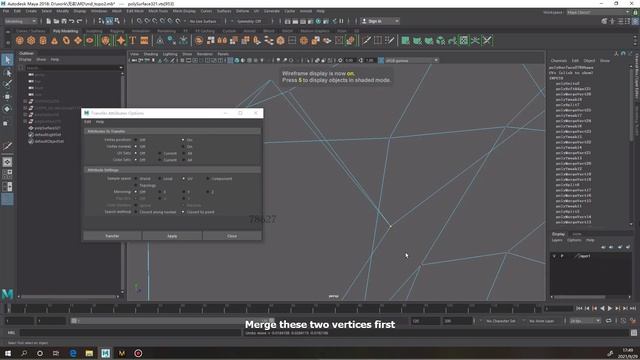Click the New Scene icon on status line
Image resolution: width=640 pixels, height=360 pixels.
[x=49, y=21]
